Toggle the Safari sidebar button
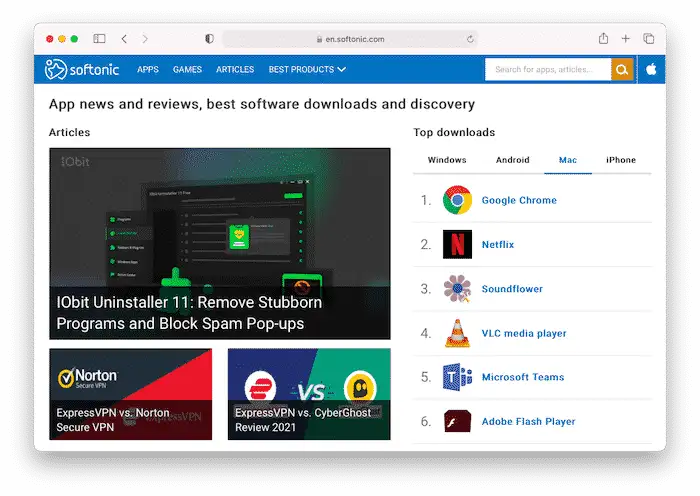 tap(99, 39)
